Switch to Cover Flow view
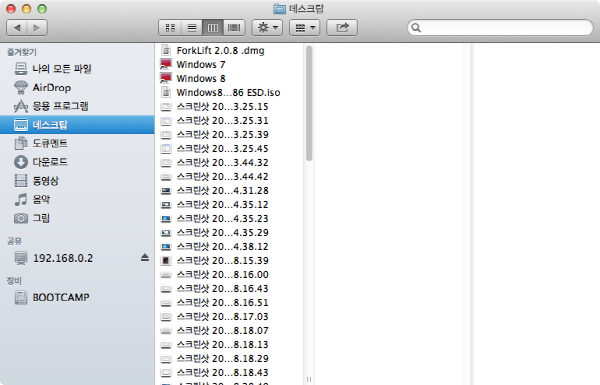 point(234,28)
